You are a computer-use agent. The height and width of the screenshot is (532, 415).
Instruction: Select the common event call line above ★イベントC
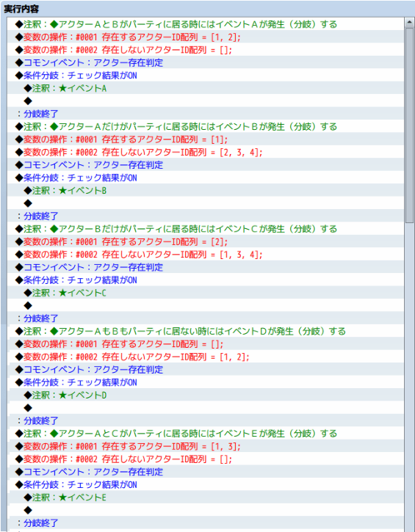click(x=206, y=267)
